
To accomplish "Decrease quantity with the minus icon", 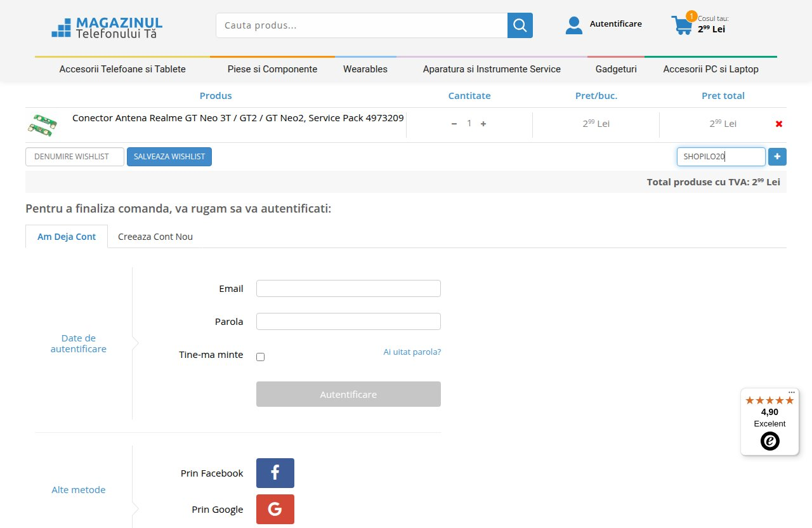I will click(454, 124).
